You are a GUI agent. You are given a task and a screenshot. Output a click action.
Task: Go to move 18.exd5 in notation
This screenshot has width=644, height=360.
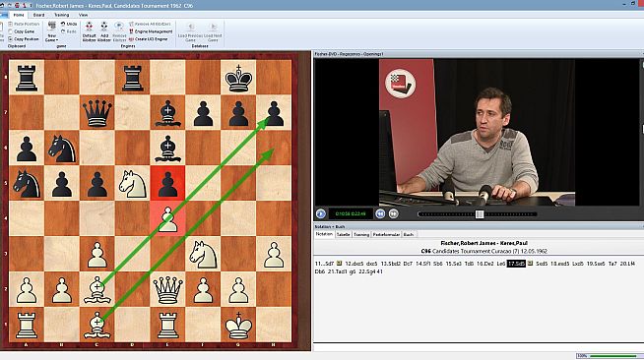[x=559, y=264]
